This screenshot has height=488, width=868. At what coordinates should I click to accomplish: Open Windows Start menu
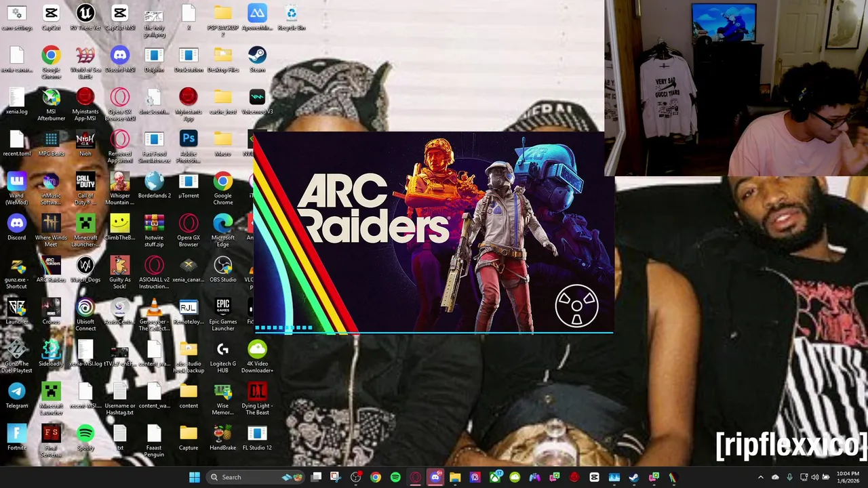coord(195,477)
